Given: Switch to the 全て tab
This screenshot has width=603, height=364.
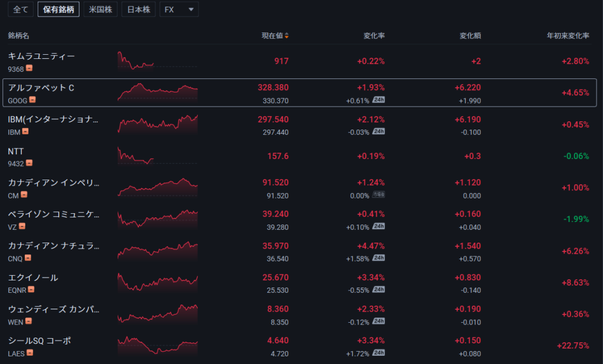Looking at the screenshot, I should pos(21,9).
